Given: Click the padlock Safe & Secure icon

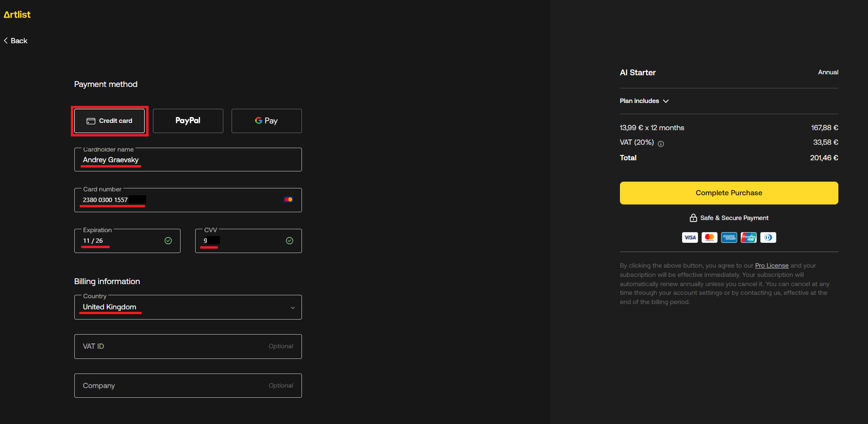Looking at the screenshot, I should pyautogui.click(x=693, y=218).
